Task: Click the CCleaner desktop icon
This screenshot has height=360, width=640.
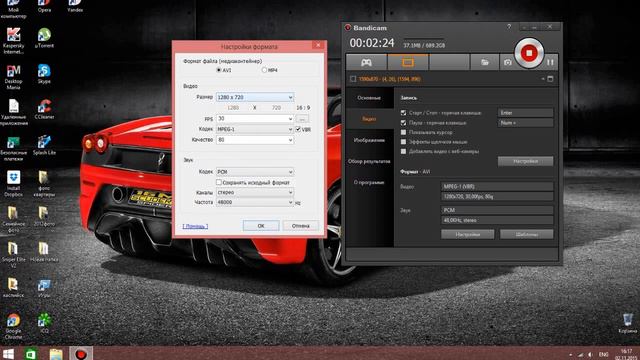Action: click(x=44, y=109)
